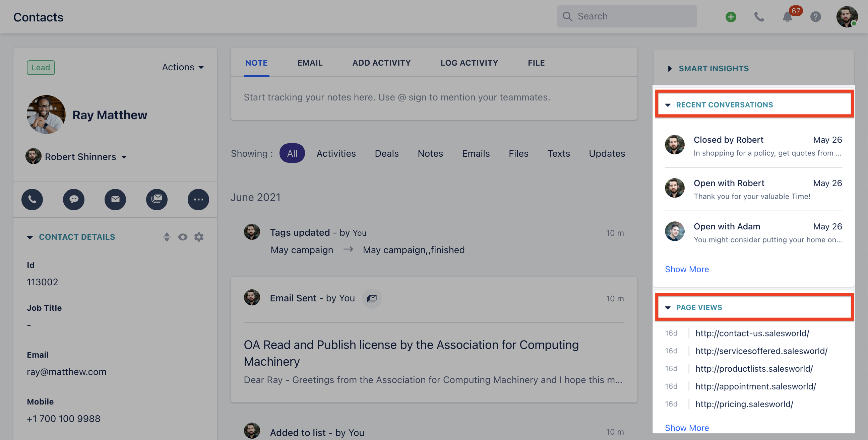This screenshot has width=868, height=440.
Task: Click Adam's avatar in Open with Adam conversation
Action: point(674,231)
